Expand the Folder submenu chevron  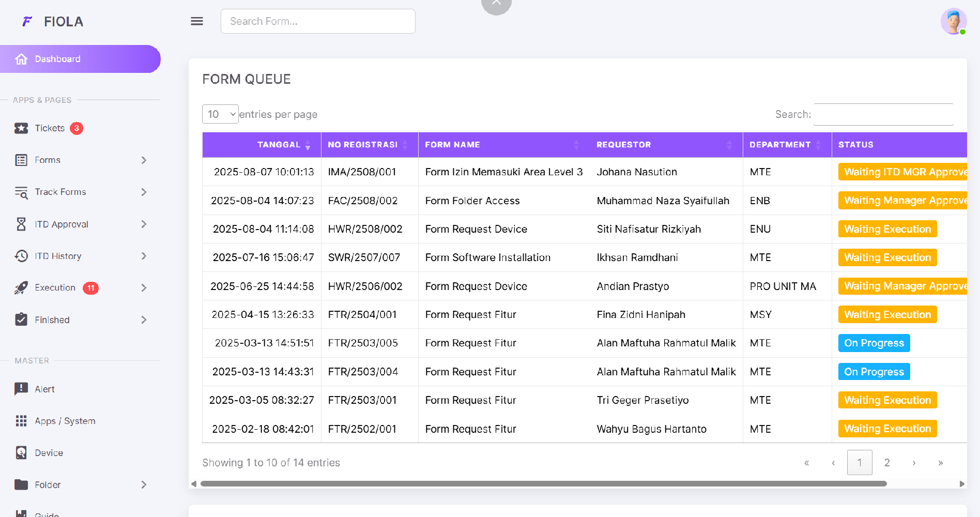pos(144,484)
